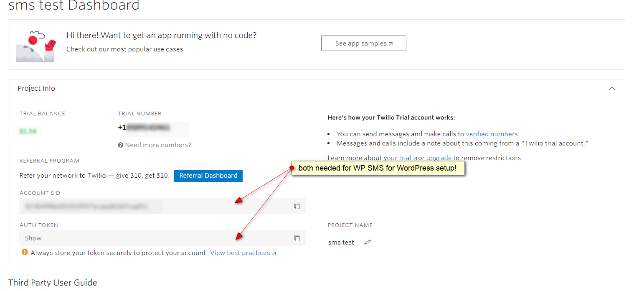Click 'Refer your network to Twilio' text
The height and width of the screenshot is (291, 644).
(x=95, y=176)
